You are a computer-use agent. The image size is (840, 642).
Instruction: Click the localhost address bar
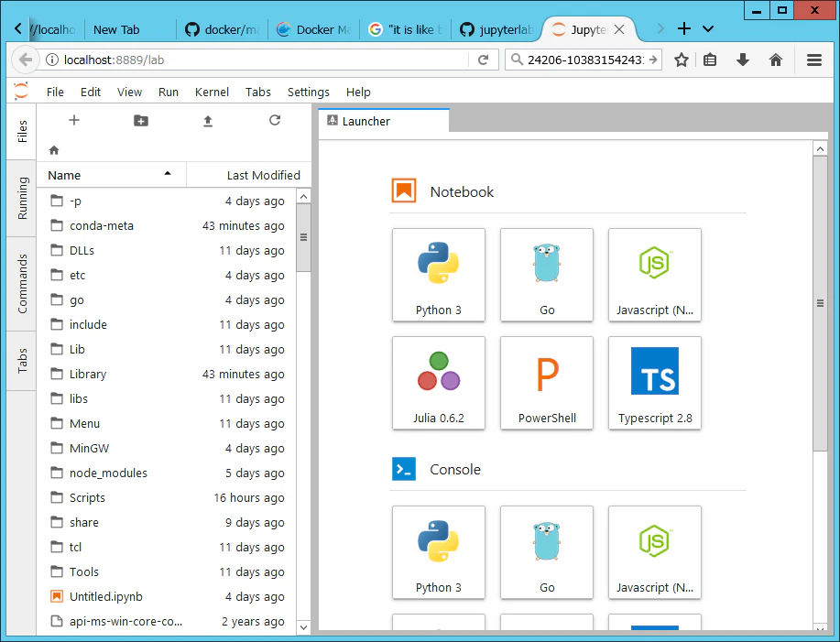click(263, 60)
